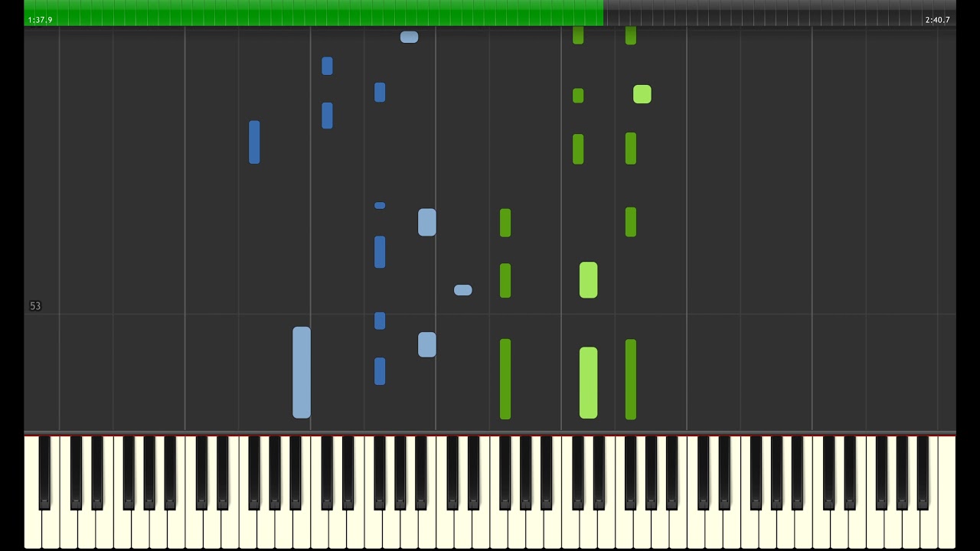Click the light blue note at the top edge
Screen dimensions: 980x551
pyautogui.click(x=409, y=37)
